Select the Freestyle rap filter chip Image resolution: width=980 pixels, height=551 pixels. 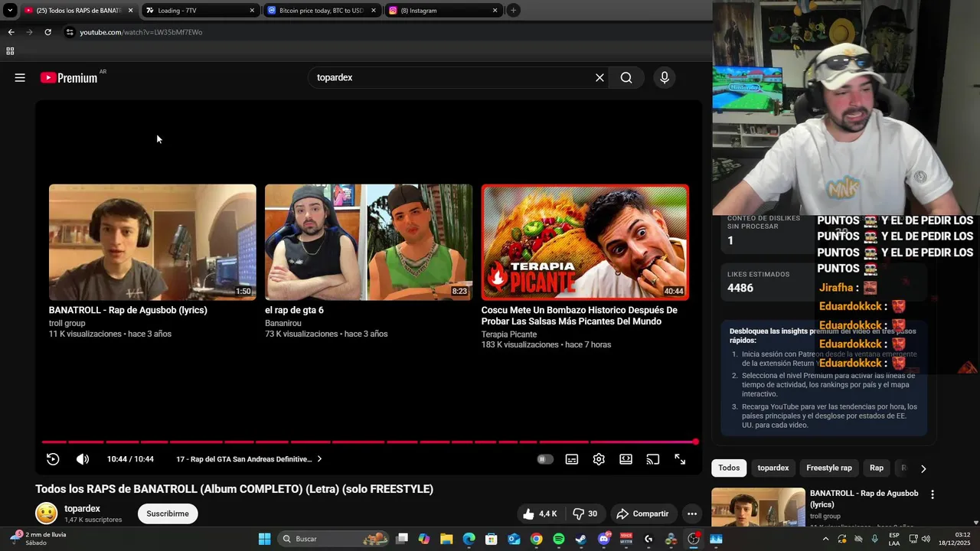(828, 468)
